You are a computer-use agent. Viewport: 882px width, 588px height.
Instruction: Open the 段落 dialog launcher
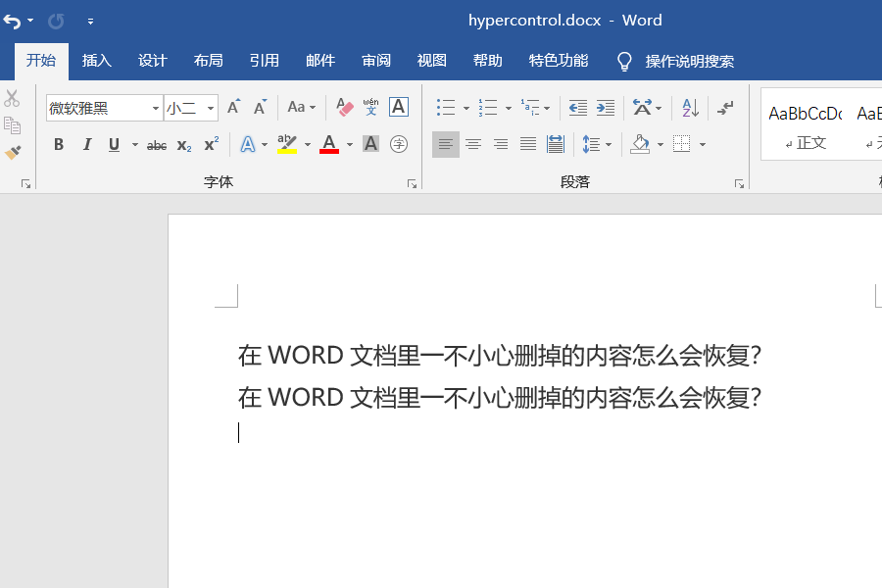tap(740, 183)
